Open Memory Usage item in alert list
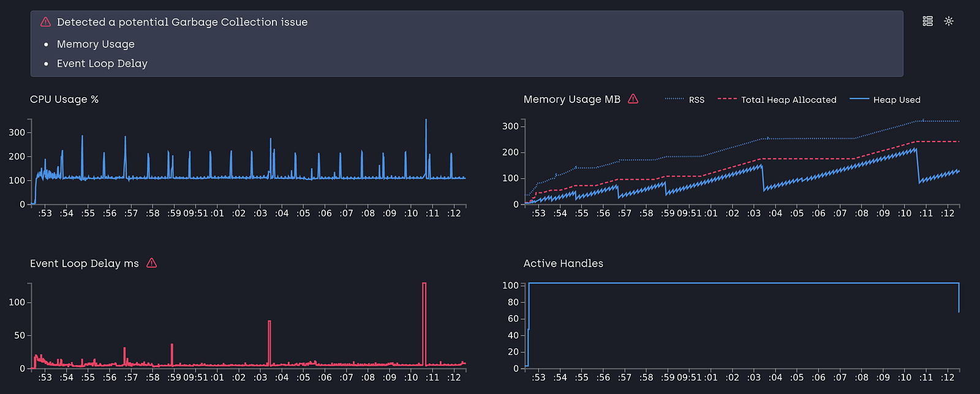Viewport: 980px width, 394px height. 96,44
